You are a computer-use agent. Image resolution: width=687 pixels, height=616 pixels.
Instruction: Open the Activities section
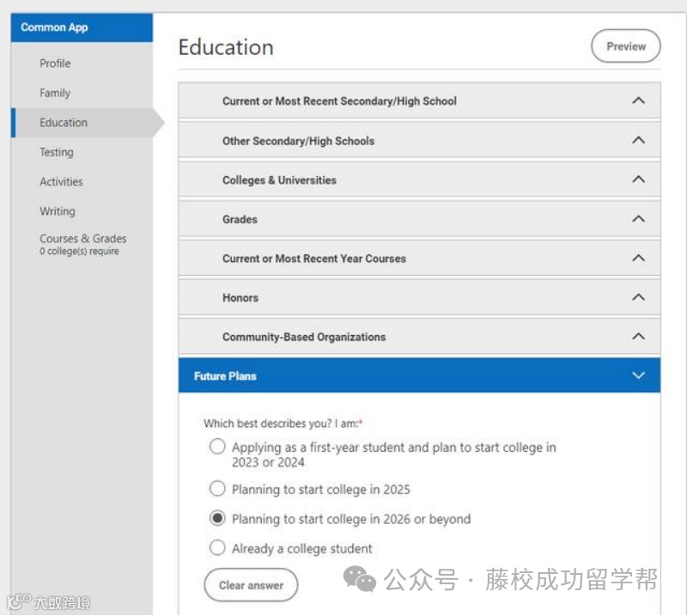[61, 181]
